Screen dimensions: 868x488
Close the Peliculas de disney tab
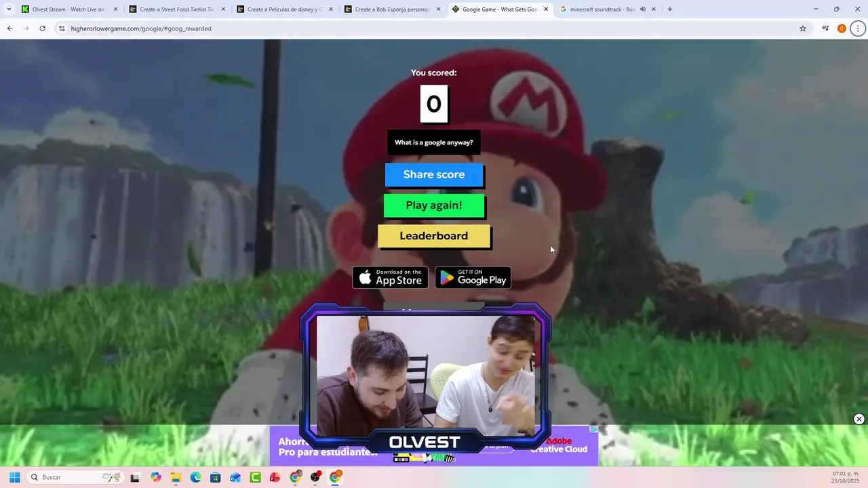pos(331,9)
